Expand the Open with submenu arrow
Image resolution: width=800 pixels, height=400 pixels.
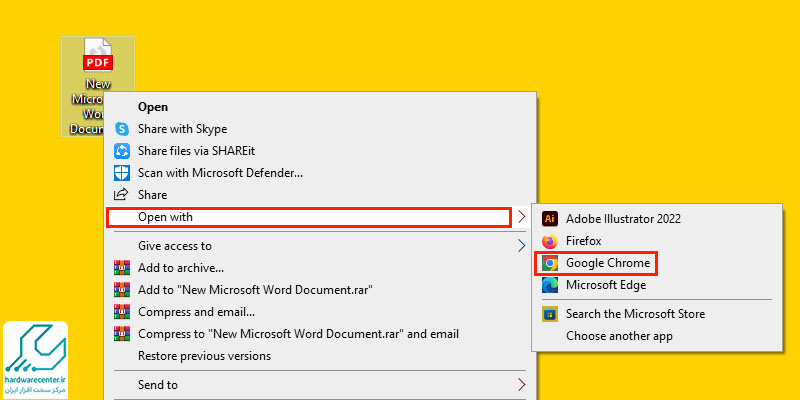tap(521, 217)
